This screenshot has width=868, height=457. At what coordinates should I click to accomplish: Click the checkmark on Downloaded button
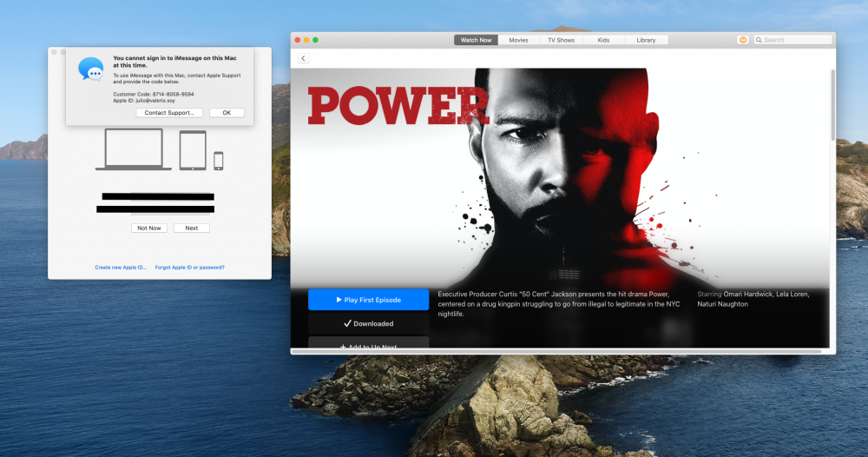point(348,323)
